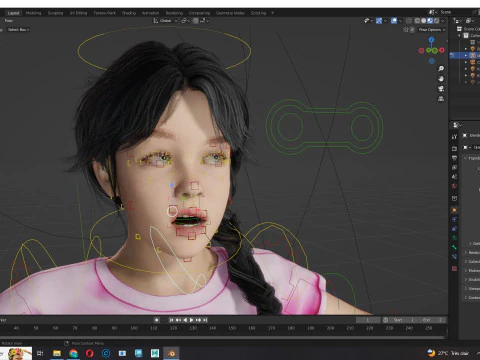Jump to the timeline end frame
480x360 pixels.
205,320
